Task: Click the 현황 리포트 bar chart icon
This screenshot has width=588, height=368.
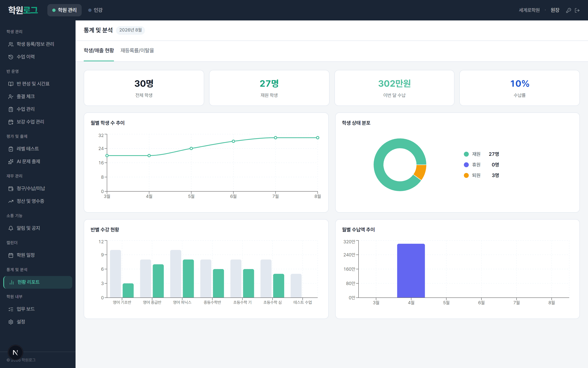Action: pyautogui.click(x=11, y=282)
